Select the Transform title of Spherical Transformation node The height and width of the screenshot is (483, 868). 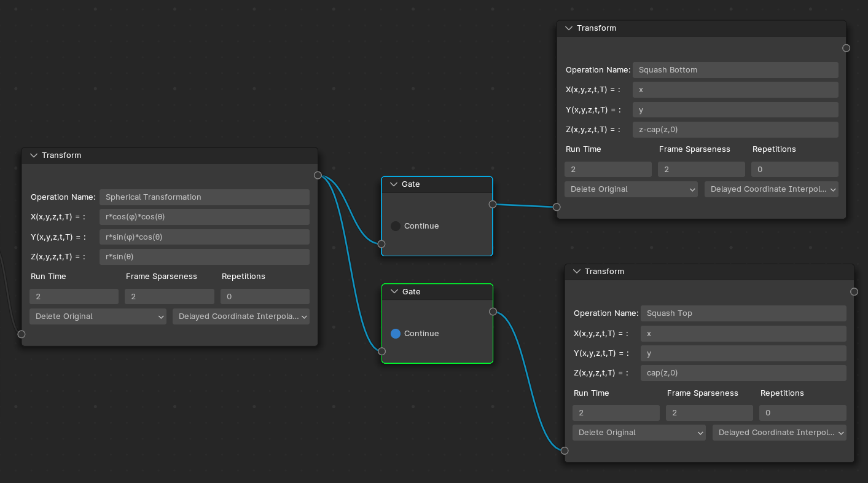[x=61, y=155]
